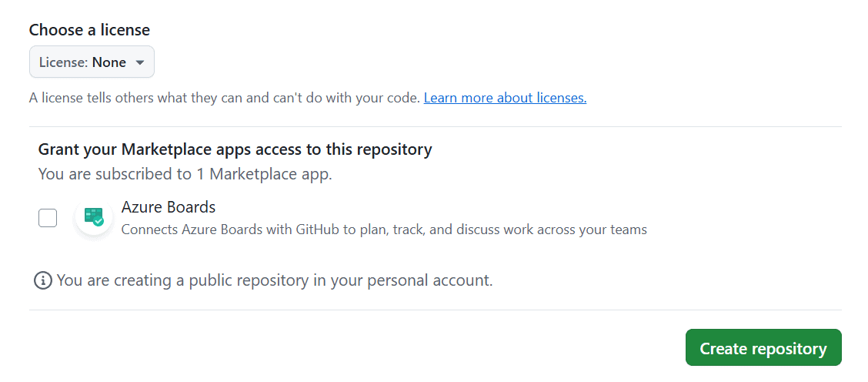Click the 'Grant your Marketplace apps access' heading
The image size is (868, 382).
[235, 149]
